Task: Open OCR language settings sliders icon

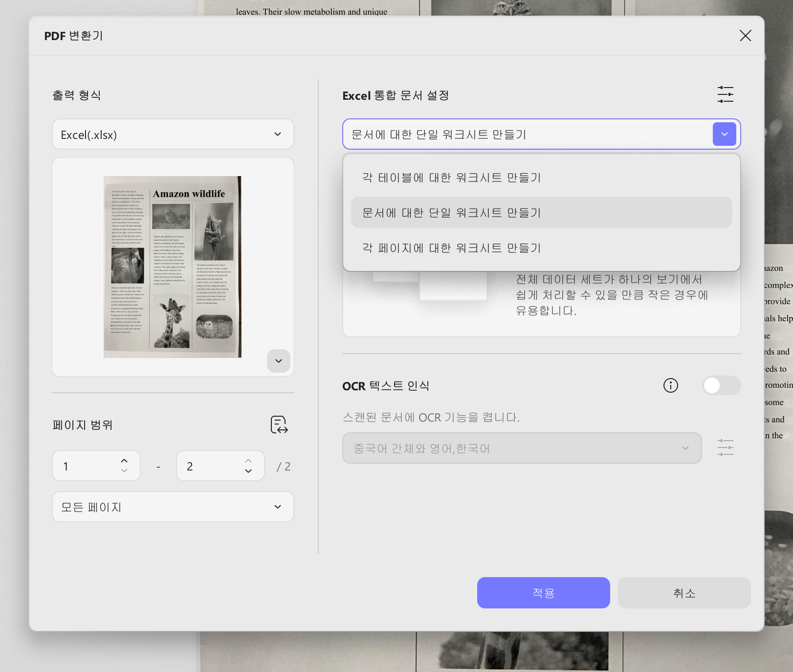Action: tap(725, 448)
